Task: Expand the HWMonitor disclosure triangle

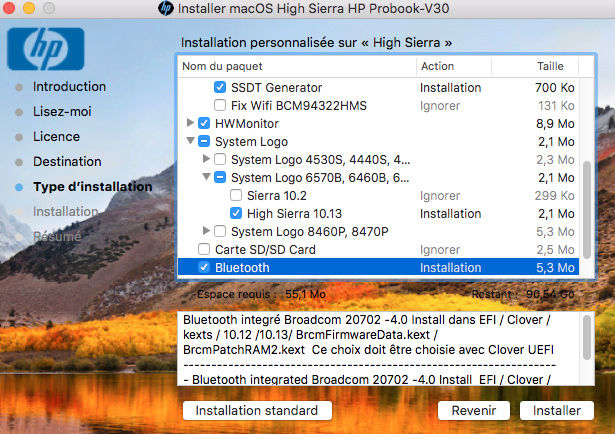Action: tap(190, 123)
